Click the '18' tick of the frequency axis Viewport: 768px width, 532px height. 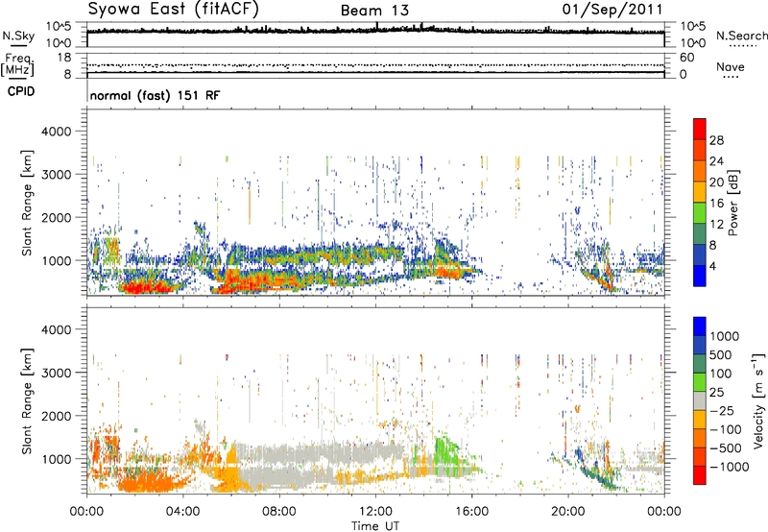click(64, 58)
